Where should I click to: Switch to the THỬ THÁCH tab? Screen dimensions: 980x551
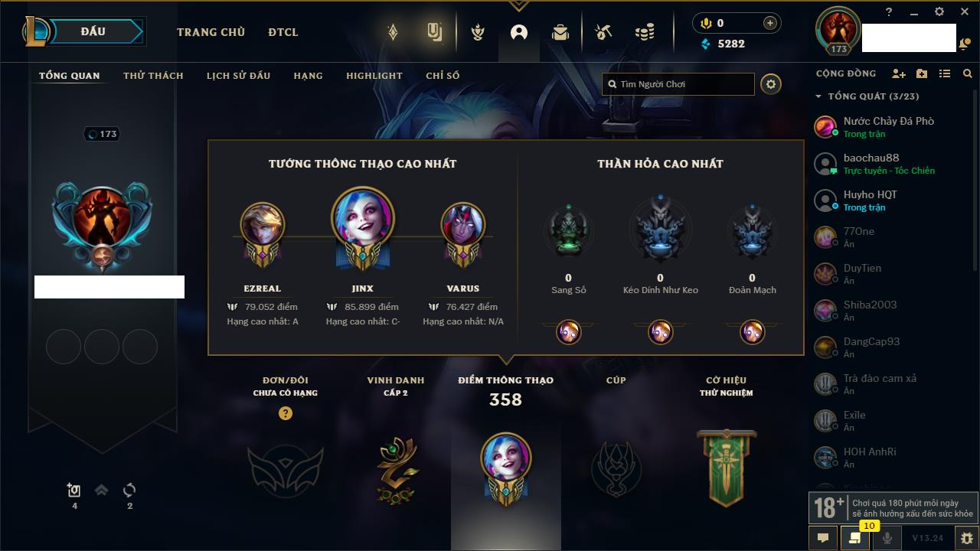click(153, 76)
